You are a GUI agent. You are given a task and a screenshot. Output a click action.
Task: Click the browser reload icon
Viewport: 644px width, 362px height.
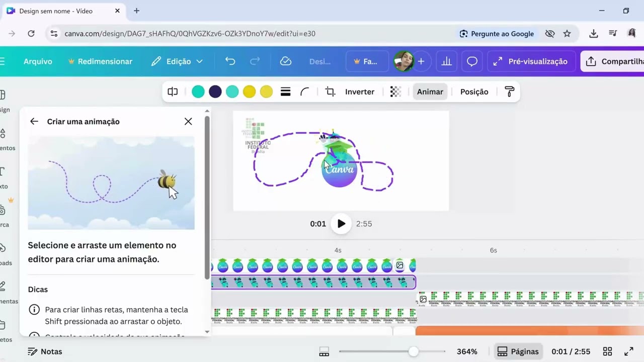pyautogui.click(x=31, y=34)
